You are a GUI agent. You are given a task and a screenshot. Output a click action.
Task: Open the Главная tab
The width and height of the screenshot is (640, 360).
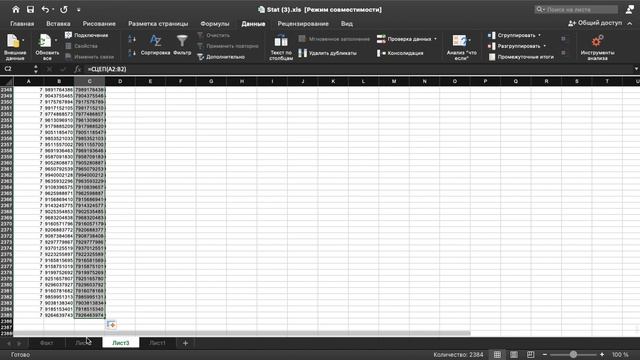22,24
